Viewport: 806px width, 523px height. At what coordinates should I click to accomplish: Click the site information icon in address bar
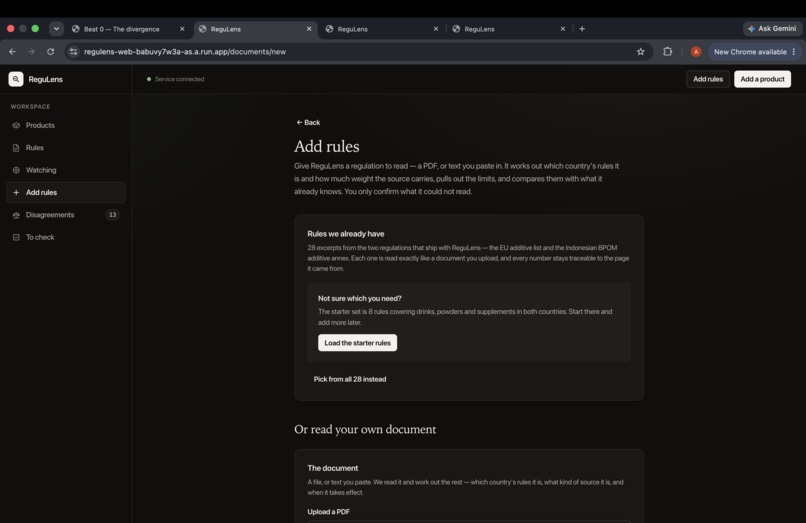74,52
